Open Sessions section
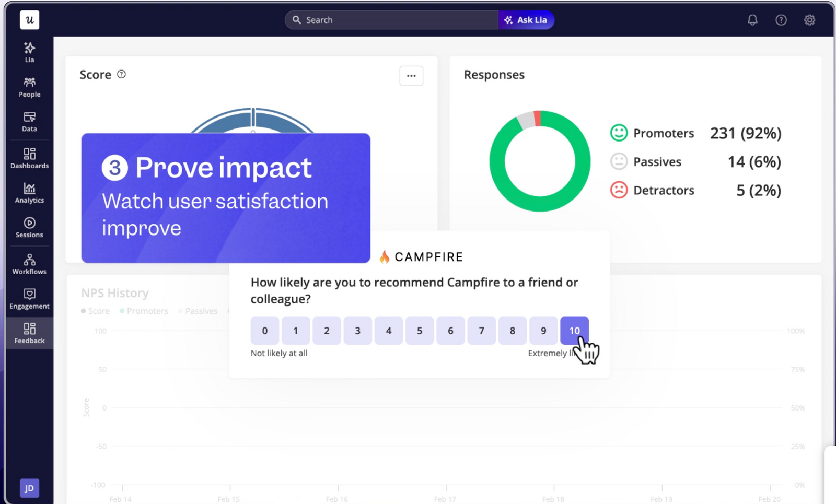Viewport: 836px width, 504px height. click(x=29, y=227)
